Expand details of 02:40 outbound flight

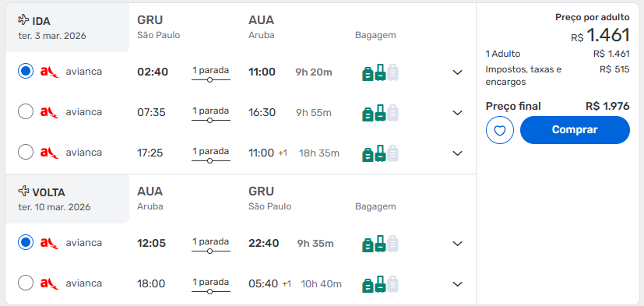tap(457, 72)
